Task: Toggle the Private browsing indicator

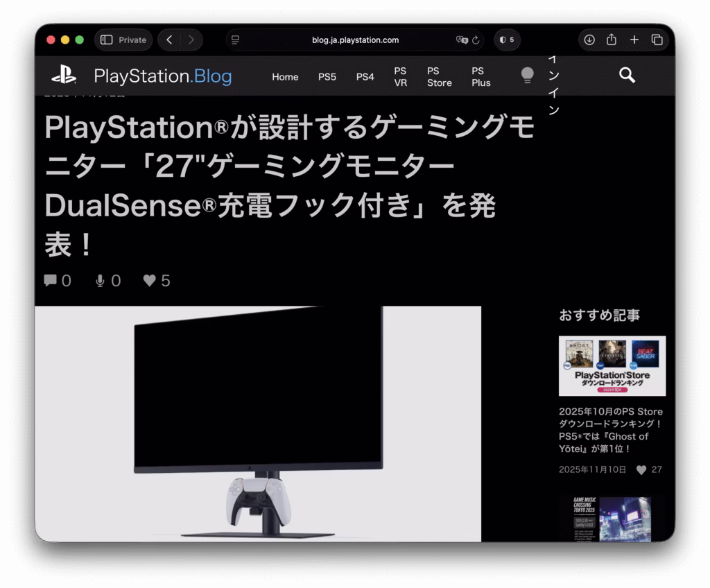Action: click(x=123, y=40)
